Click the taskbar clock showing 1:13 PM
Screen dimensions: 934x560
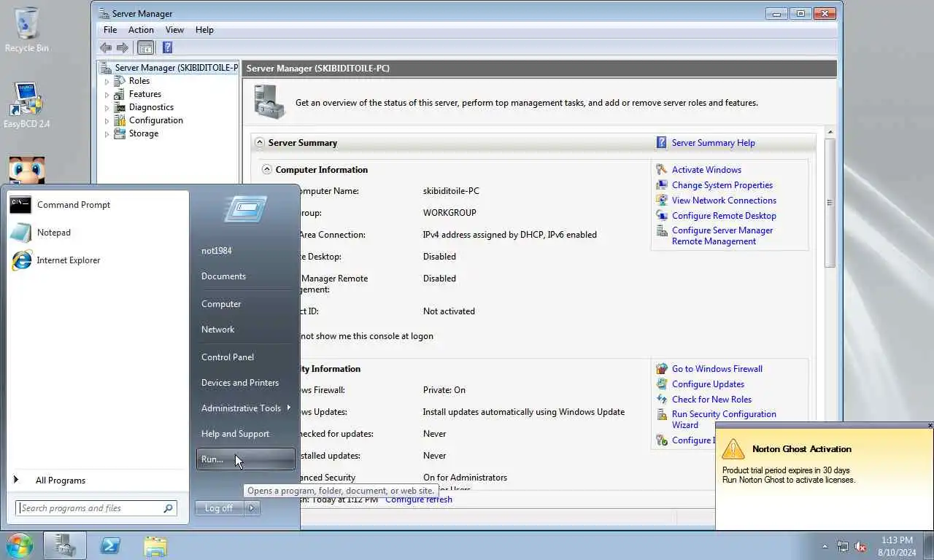[x=897, y=546]
